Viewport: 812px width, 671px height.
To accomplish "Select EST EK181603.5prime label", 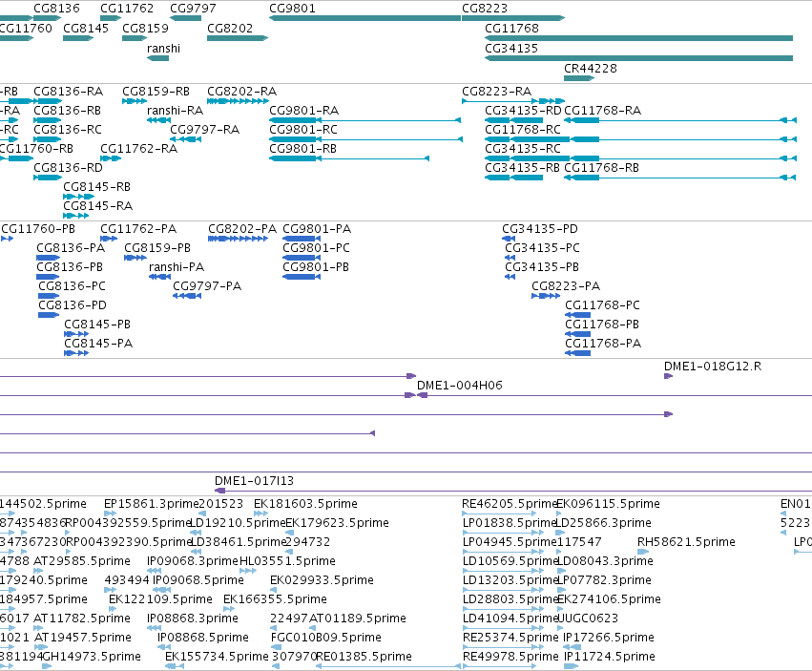I will (x=305, y=504).
